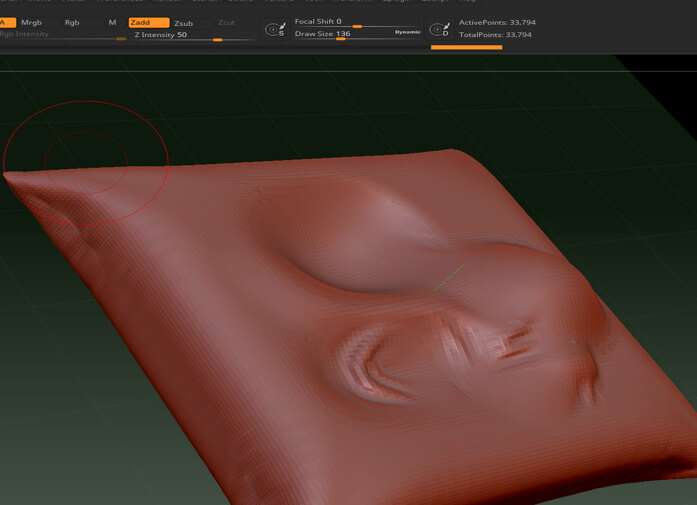Click the green axis line on mesh
Viewport: 697px width, 505px height.
click(450, 277)
